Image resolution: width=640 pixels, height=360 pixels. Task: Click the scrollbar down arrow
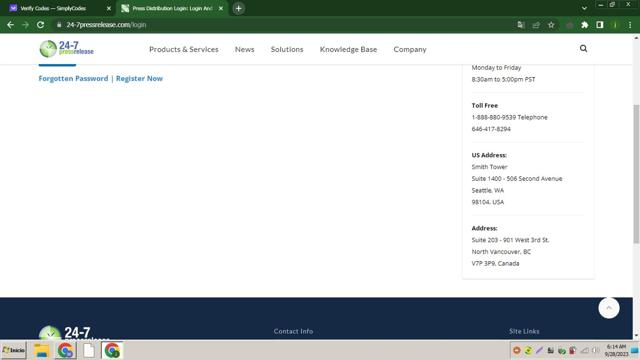[x=636, y=336]
